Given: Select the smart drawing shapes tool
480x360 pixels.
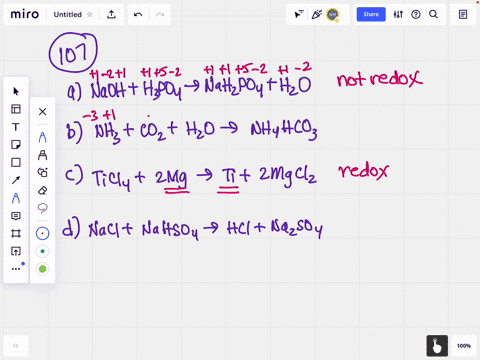Looking at the screenshot, I should (x=42, y=172).
